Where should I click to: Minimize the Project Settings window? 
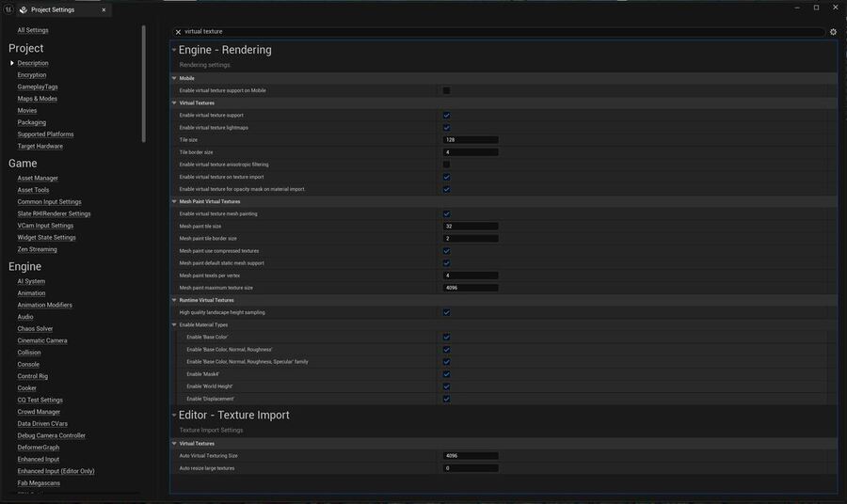tap(797, 8)
